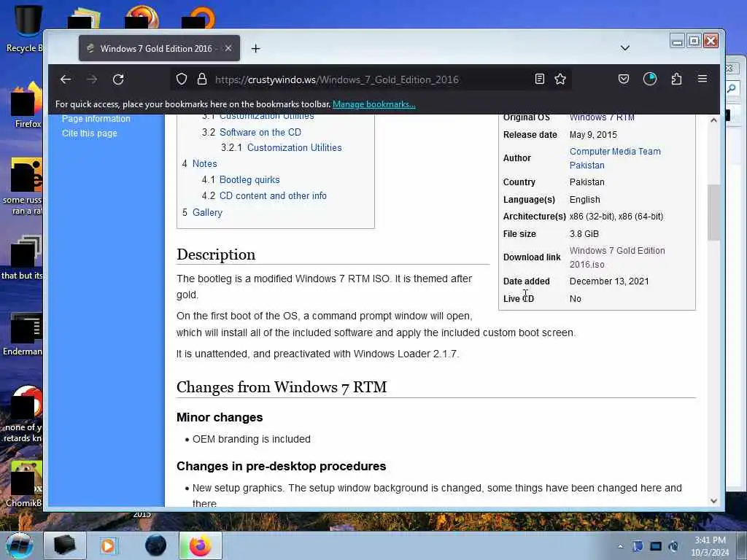This screenshot has width=747, height=560.
Task: Open tracking protection shield icon
Action: pyautogui.click(x=182, y=79)
